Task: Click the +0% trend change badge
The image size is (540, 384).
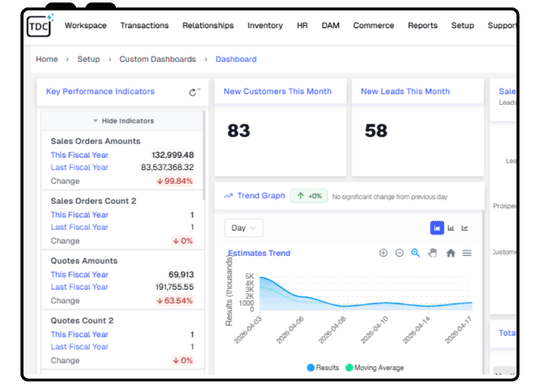Action: tap(309, 196)
